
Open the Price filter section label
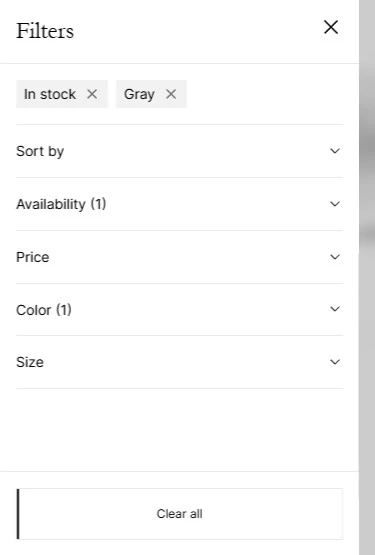(33, 257)
